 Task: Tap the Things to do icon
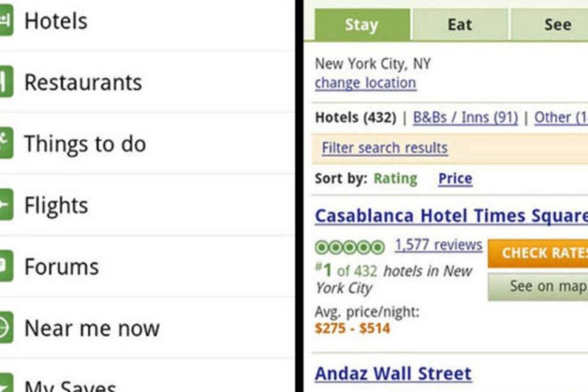pos(6,144)
